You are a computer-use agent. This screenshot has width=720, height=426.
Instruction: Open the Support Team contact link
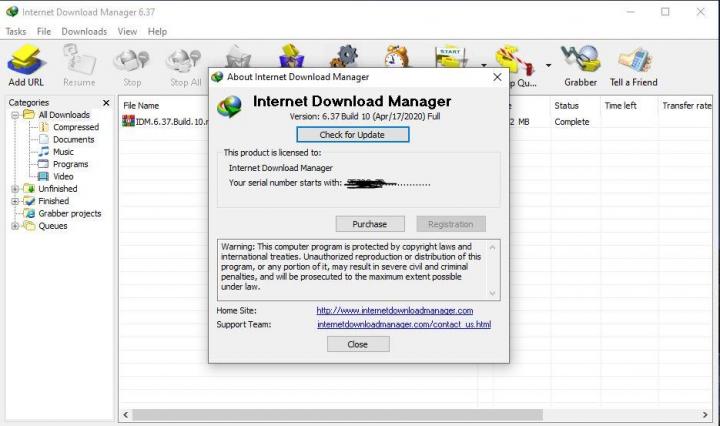[x=404, y=325]
